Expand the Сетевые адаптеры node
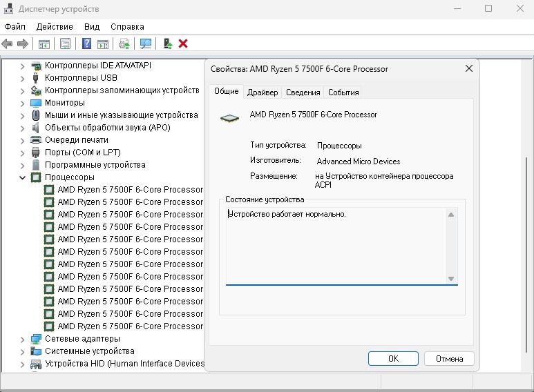This screenshot has height=392, width=534. pyautogui.click(x=23, y=340)
